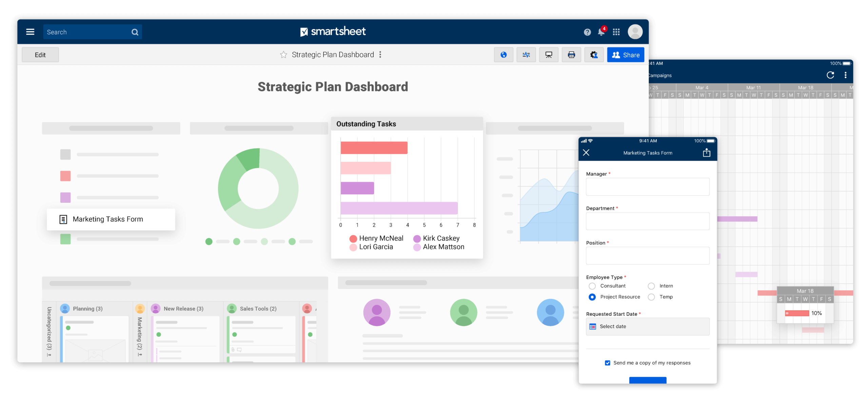The width and height of the screenshot is (868, 408).
Task: Open the help question mark icon
Action: tap(587, 32)
